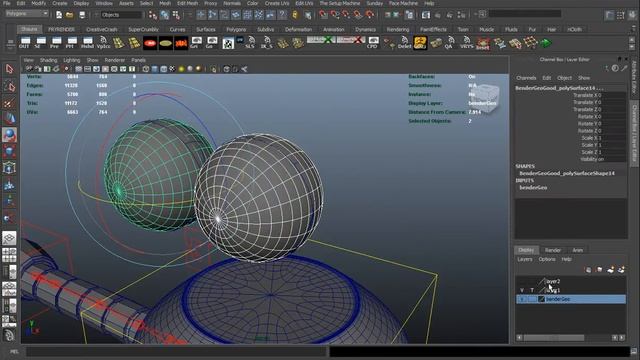Select the layer2 row in Layer Editor
Image resolution: width=640 pixels, height=360 pixels.
point(571,281)
